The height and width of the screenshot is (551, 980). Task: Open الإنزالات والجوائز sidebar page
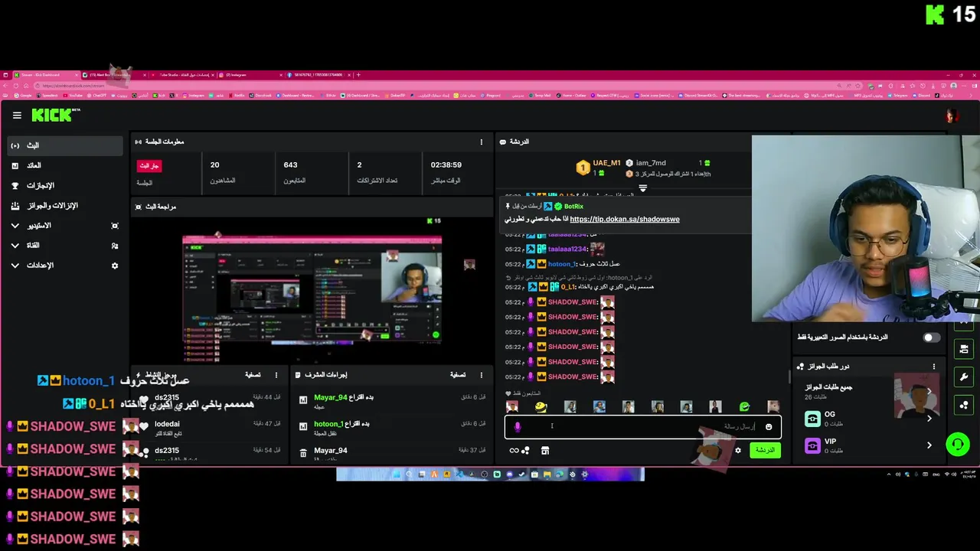pos(65,205)
